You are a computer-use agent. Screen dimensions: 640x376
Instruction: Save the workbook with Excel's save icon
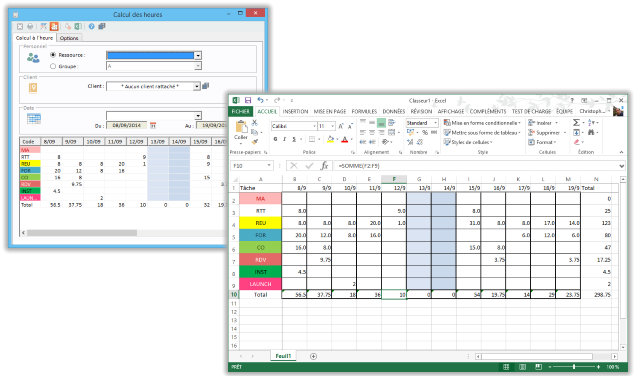tap(248, 100)
